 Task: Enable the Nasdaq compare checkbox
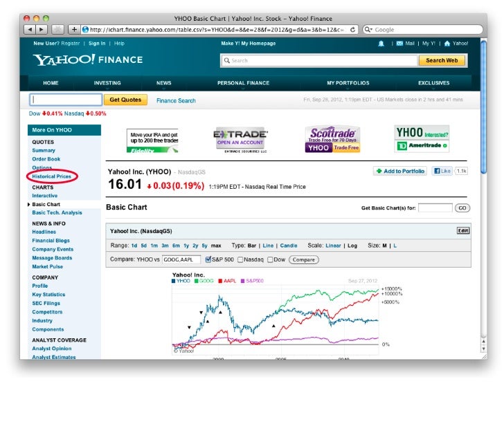[x=240, y=259]
